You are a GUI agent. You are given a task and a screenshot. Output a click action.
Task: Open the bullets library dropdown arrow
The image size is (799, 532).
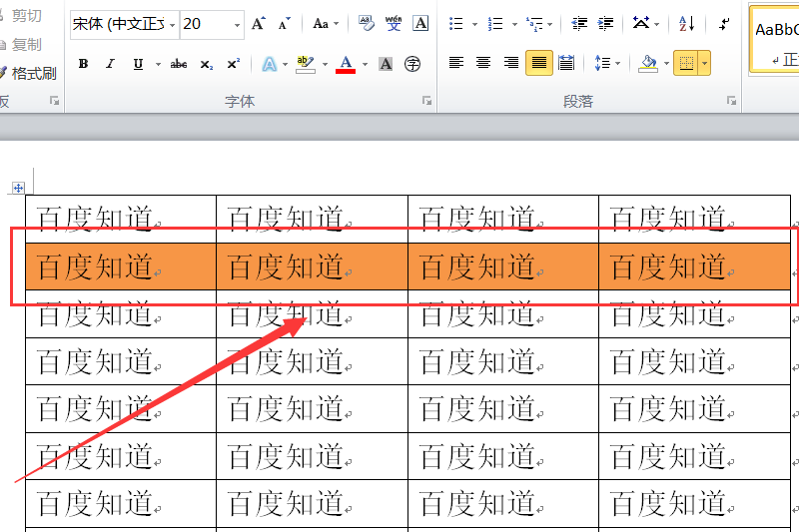coord(475,24)
